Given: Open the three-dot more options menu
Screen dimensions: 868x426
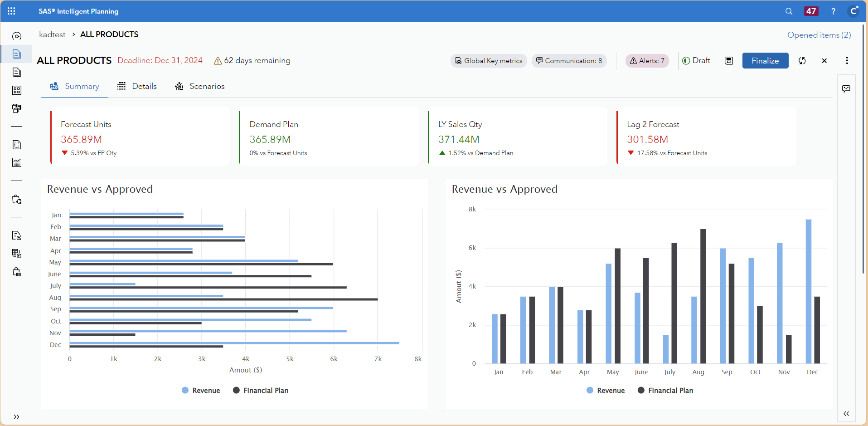Looking at the screenshot, I should point(847,60).
